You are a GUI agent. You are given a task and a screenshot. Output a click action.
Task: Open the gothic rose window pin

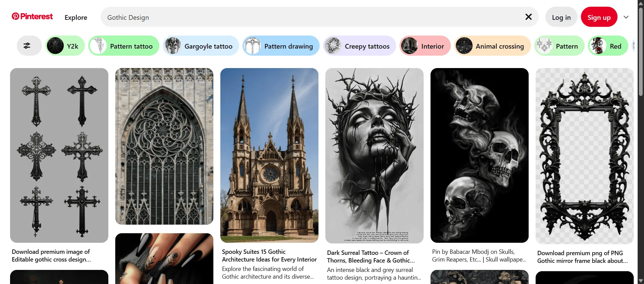(x=164, y=146)
